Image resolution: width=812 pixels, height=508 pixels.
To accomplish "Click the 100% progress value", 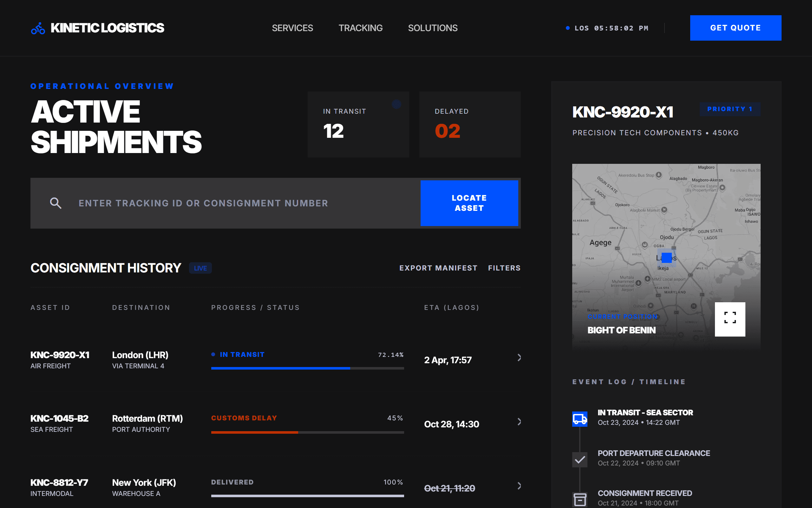I will (x=393, y=482).
